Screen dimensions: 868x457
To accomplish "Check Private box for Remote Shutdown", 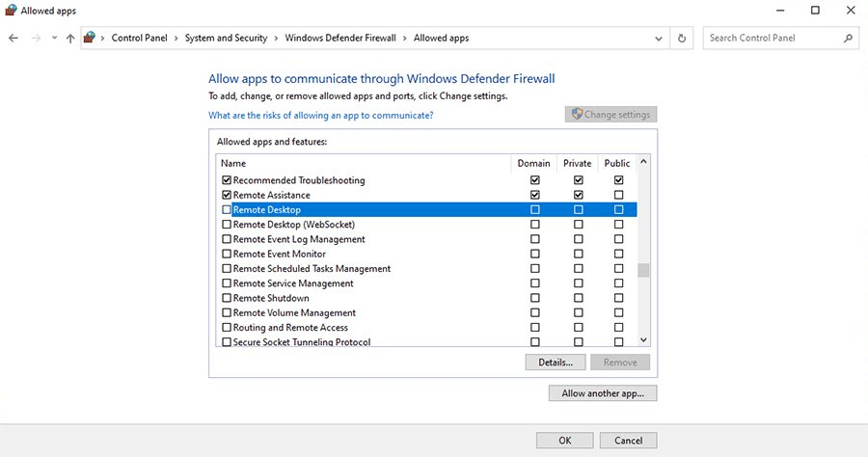I will click(579, 298).
